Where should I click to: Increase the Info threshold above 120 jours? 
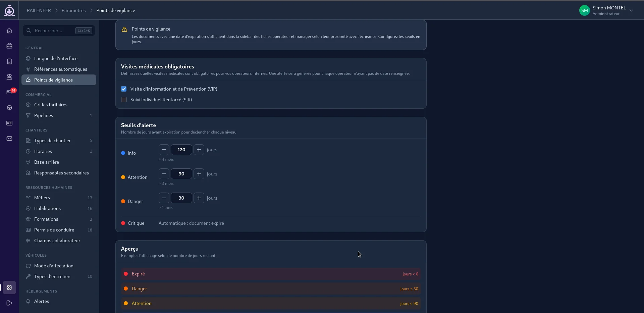pos(199,150)
